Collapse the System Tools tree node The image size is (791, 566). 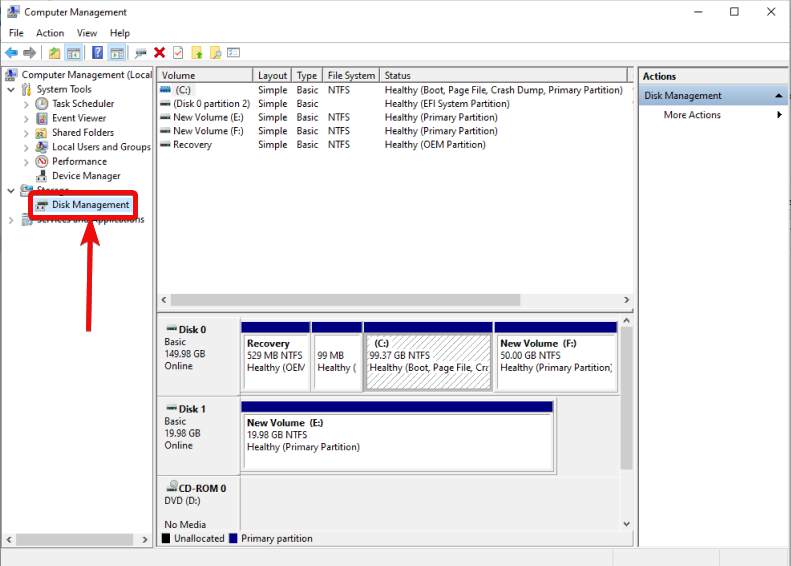[x=12, y=90]
